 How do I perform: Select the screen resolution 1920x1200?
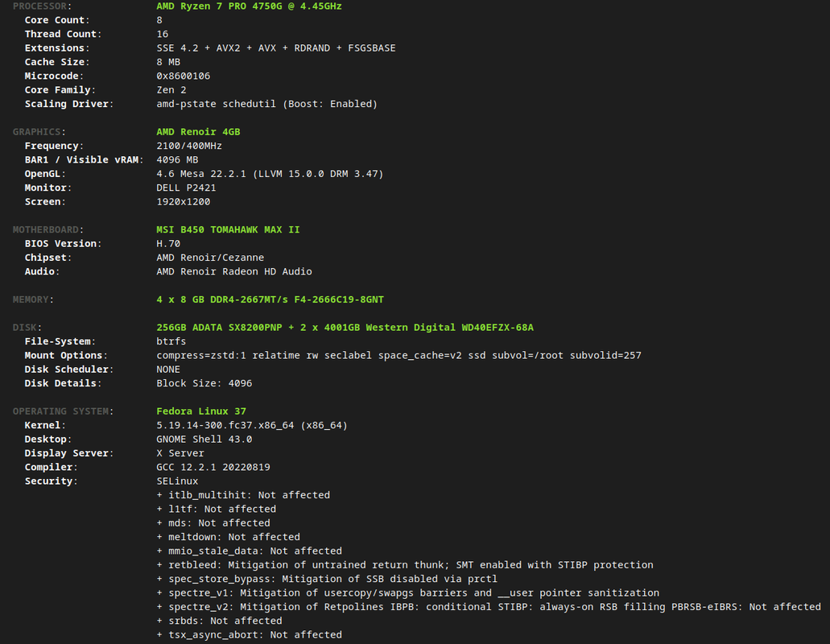pyautogui.click(x=184, y=202)
